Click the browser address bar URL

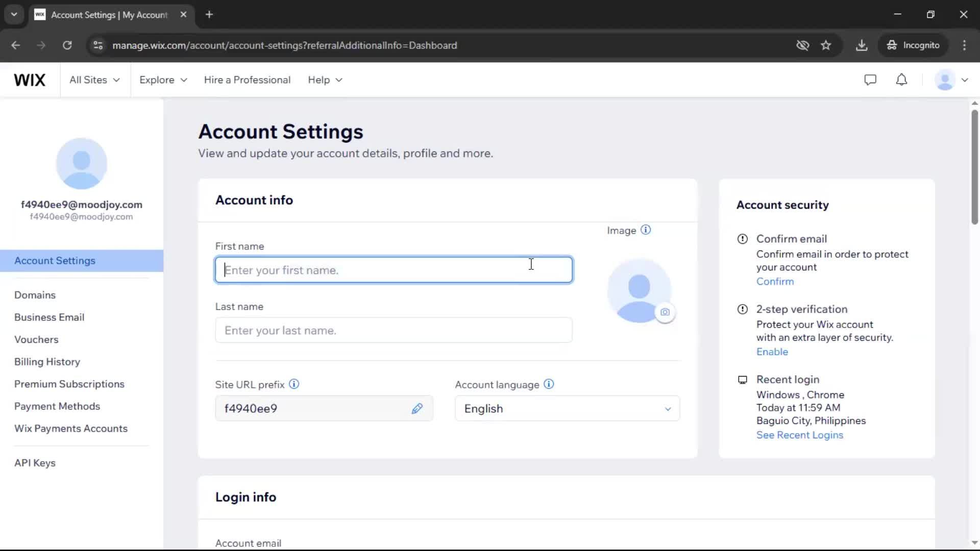(285, 45)
